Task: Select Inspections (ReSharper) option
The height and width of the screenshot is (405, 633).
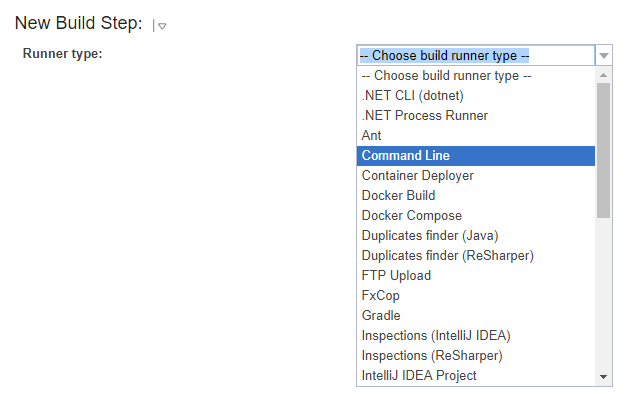Action: pyautogui.click(x=432, y=356)
